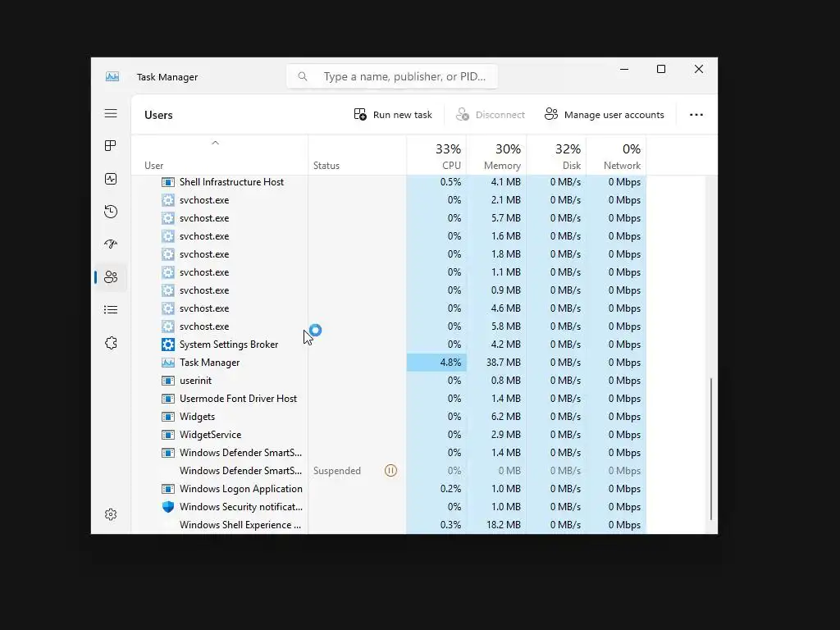Click the Windows Logon Application icon
840x630 pixels.
pos(167,489)
